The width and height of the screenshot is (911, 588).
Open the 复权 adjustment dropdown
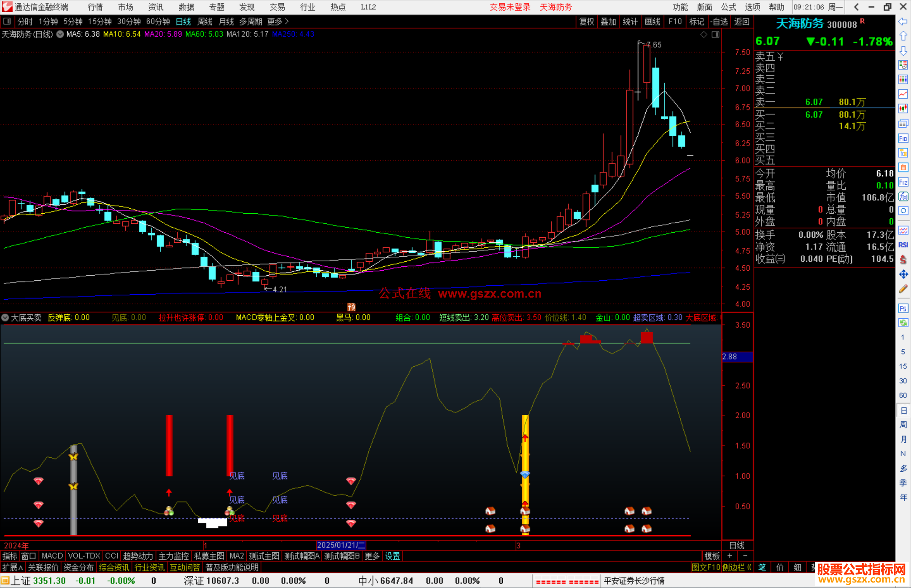tap(586, 21)
